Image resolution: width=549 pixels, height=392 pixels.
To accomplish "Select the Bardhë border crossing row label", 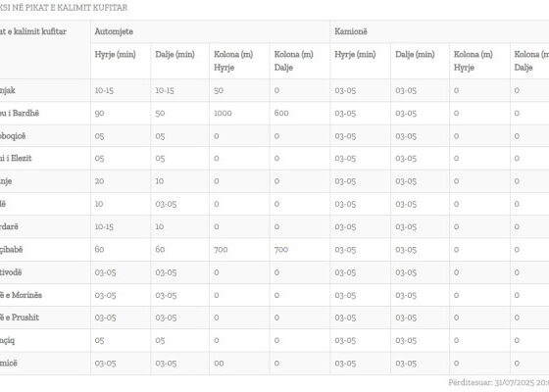I will coord(20,113).
